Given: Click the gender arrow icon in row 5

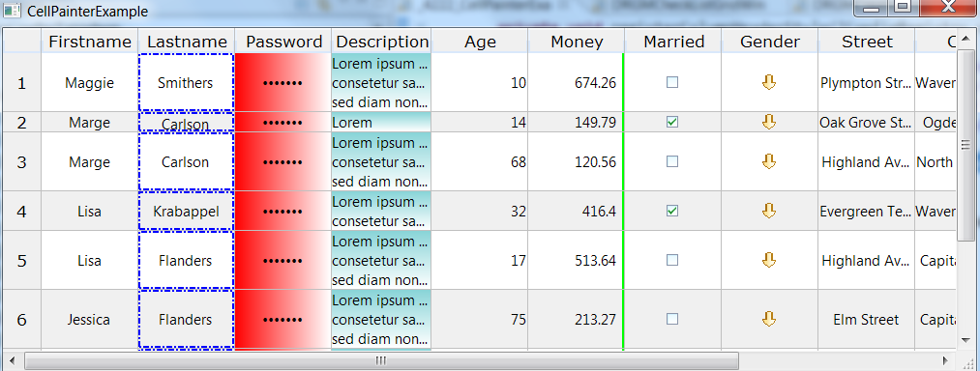Looking at the screenshot, I should pos(769,260).
